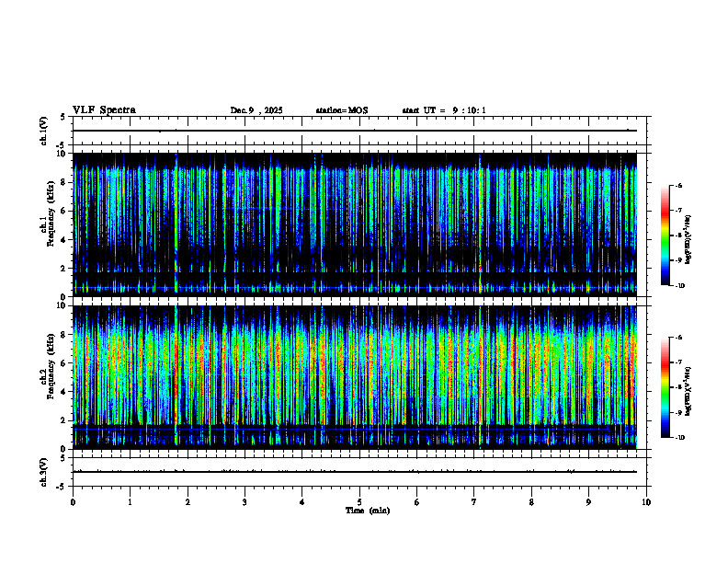The image size is (728, 563).
Task: Select the ch.1 "Frequency (kHz)" axis label
Action: [x=51, y=213]
